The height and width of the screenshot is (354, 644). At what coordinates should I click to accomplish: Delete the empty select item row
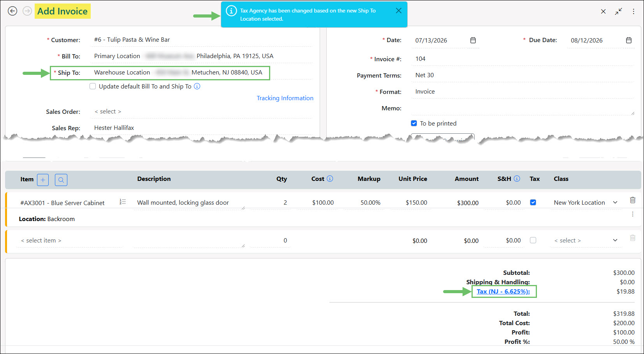(x=633, y=238)
